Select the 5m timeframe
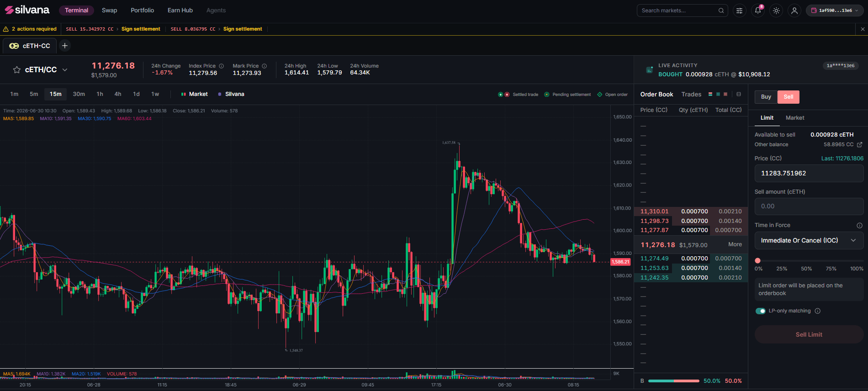The height and width of the screenshot is (391, 868). tap(34, 94)
